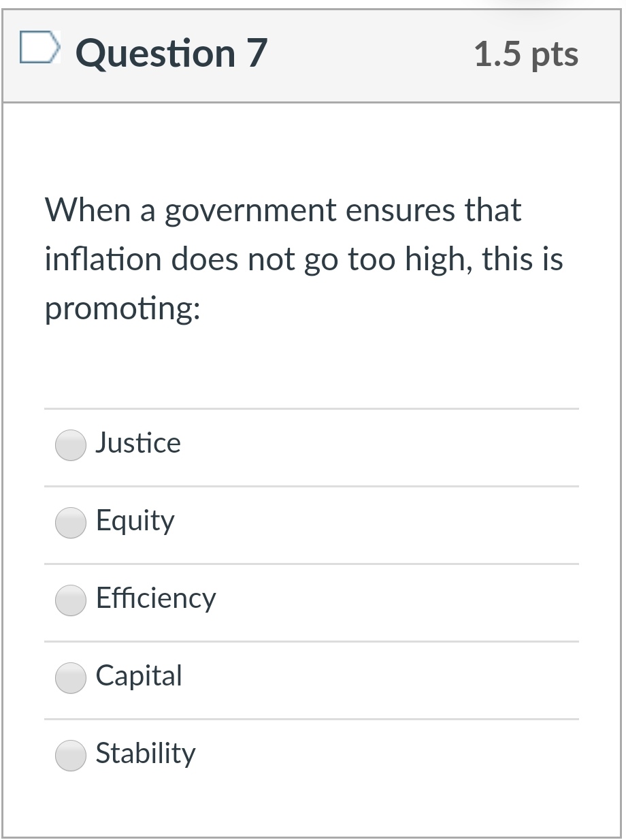Image resolution: width=626 pixels, height=840 pixels.
Task: Pick Efficiency as the correct answer
Action: coord(70,600)
